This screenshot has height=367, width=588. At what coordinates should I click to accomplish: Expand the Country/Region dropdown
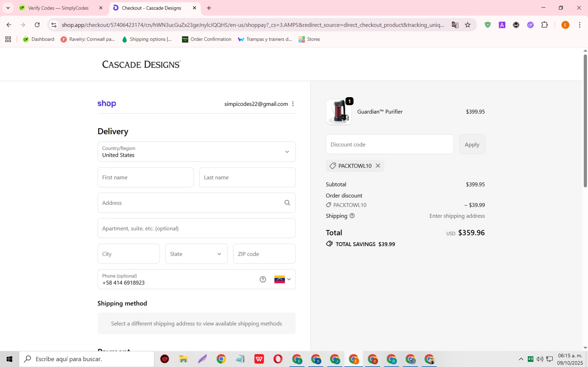click(196, 152)
